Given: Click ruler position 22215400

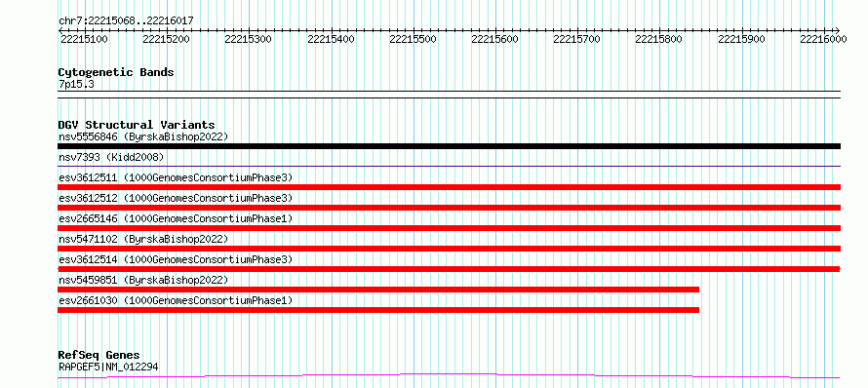Looking at the screenshot, I should [331, 39].
